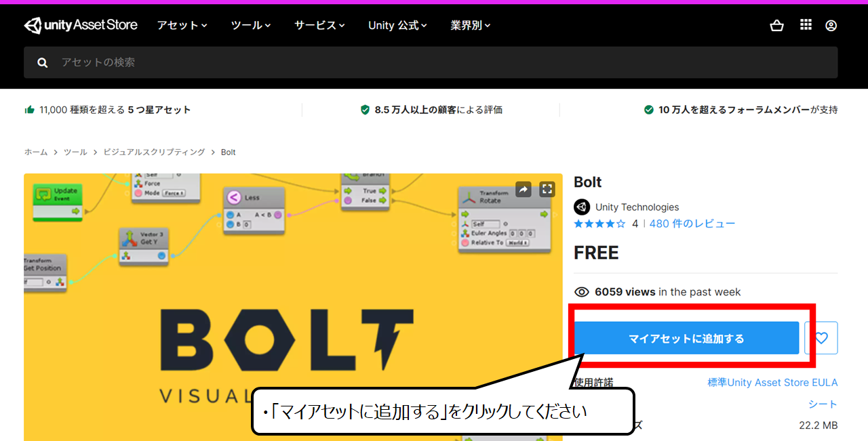Screen dimensions: 868x441
Task: Click the Unity Asset Store logo
Action: pos(81,25)
